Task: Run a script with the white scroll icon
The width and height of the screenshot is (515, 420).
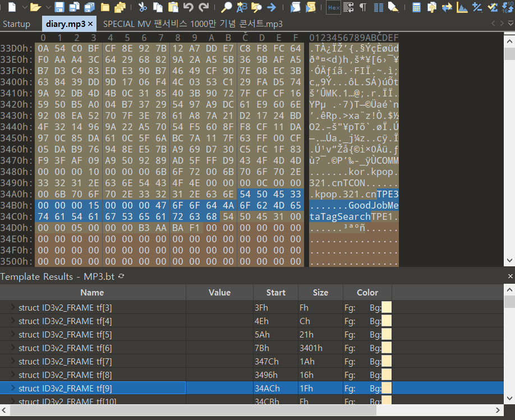Action: [295, 7]
